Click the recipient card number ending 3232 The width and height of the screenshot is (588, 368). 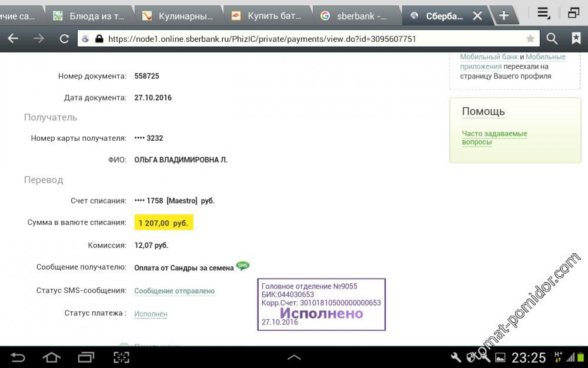click(x=149, y=138)
